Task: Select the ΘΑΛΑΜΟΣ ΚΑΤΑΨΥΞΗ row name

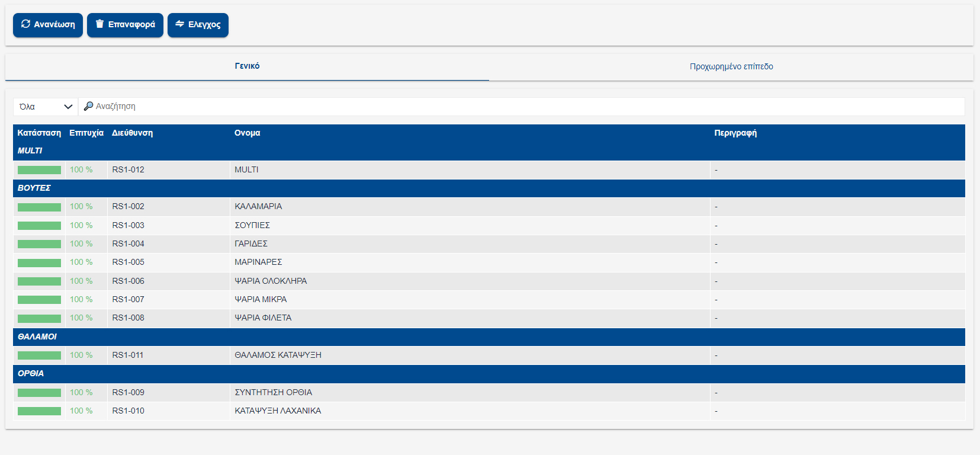Action: point(278,355)
